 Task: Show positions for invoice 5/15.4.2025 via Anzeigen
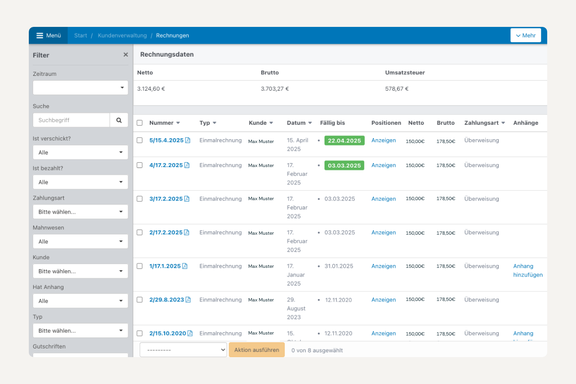click(384, 140)
